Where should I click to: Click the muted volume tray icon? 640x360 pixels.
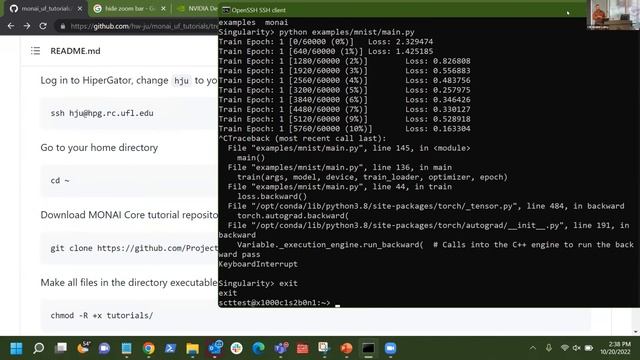point(576,348)
